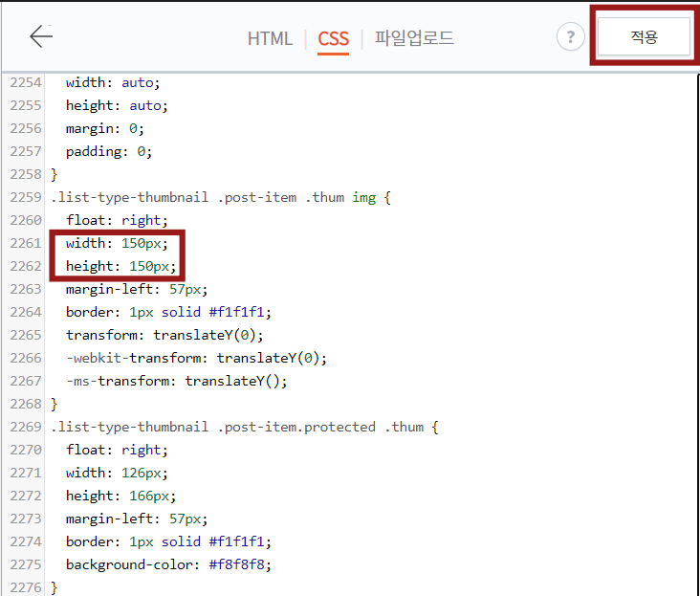
Task: Go back using the left arrow icon
Action: (41, 36)
